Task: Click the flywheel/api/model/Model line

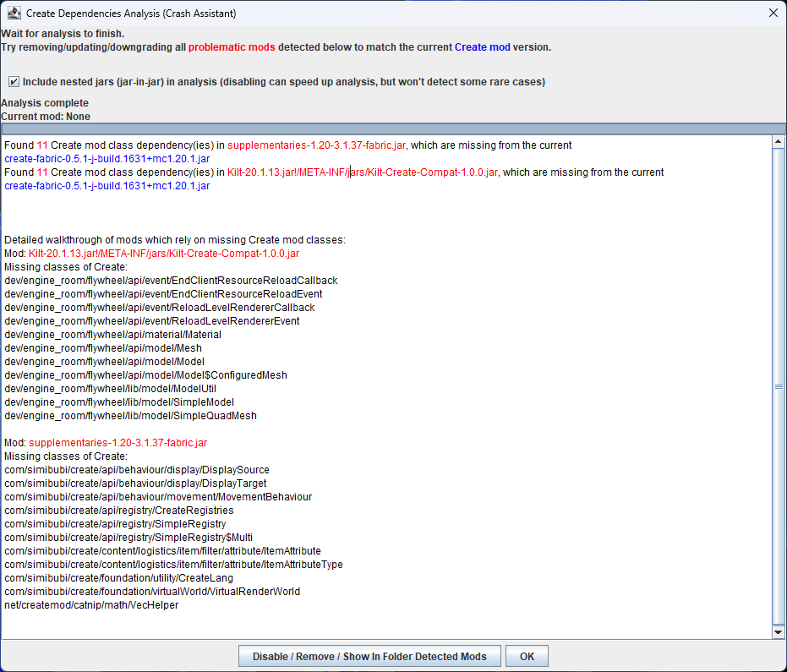Action: [105, 362]
